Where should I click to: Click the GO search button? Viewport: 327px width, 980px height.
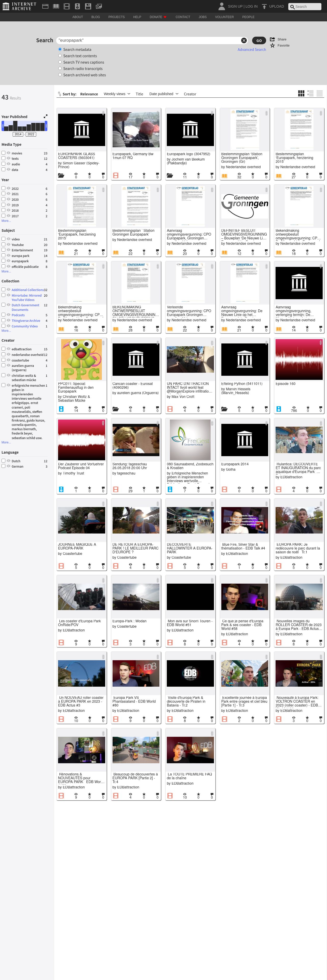click(259, 40)
